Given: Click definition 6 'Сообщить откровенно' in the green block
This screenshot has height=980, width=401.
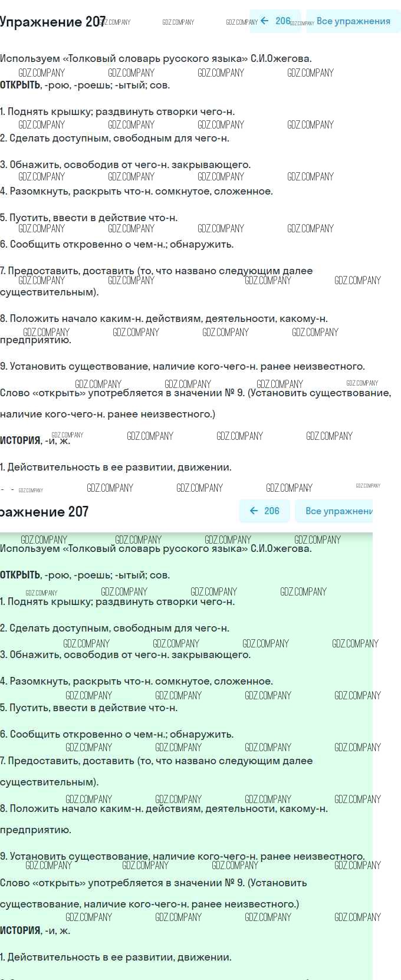Looking at the screenshot, I should 117,734.
